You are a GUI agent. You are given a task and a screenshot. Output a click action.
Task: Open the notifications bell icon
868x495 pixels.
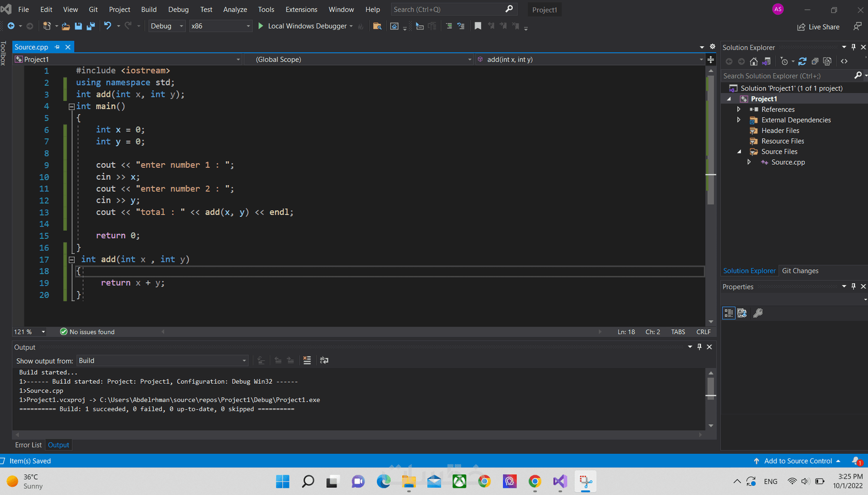857,461
